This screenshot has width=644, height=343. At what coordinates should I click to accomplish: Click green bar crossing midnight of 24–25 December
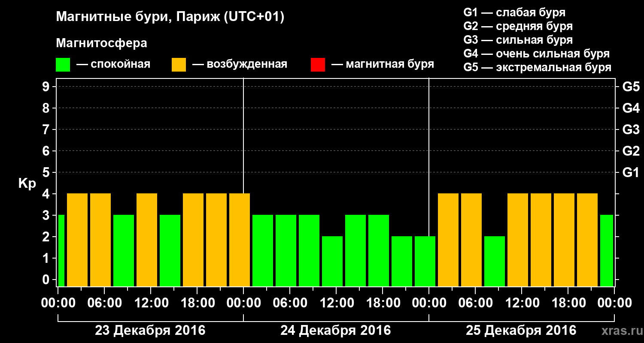(425, 261)
